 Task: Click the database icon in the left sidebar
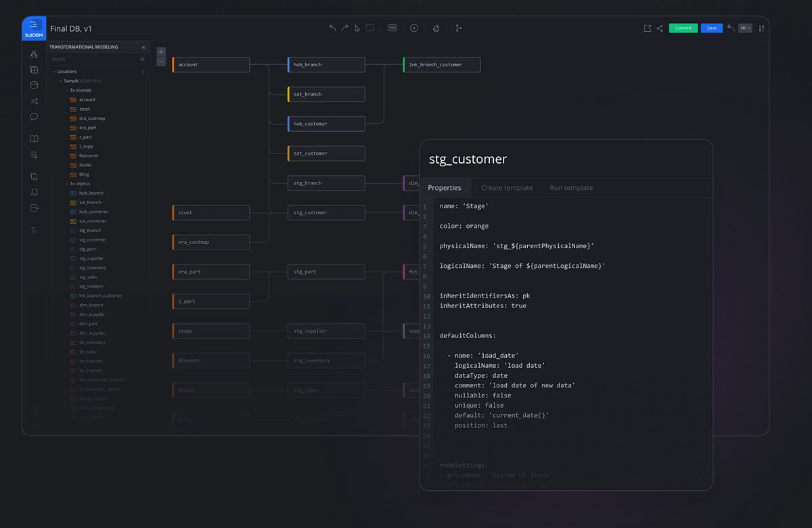tap(34, 85)
